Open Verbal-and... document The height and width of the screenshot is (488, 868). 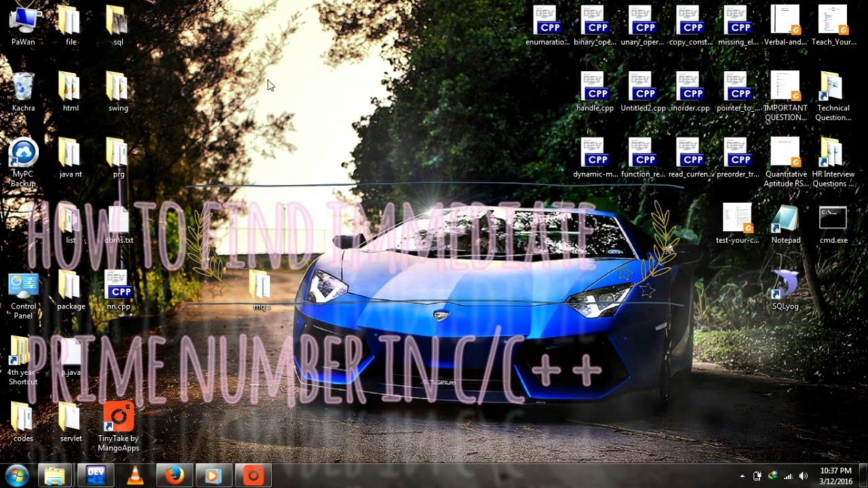pos(785,26)
